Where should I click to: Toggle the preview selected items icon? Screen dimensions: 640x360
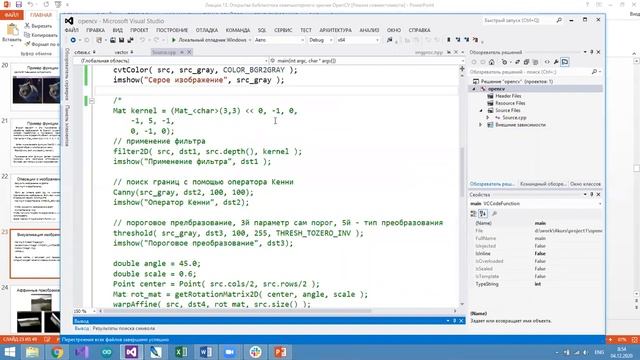(565, 62)
